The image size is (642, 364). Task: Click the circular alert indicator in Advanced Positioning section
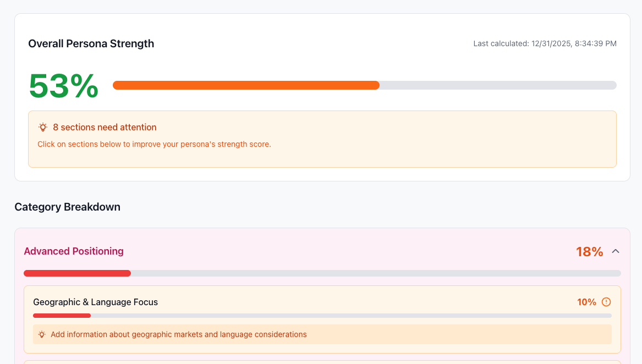pyautogui.click(x=606, y=302)
